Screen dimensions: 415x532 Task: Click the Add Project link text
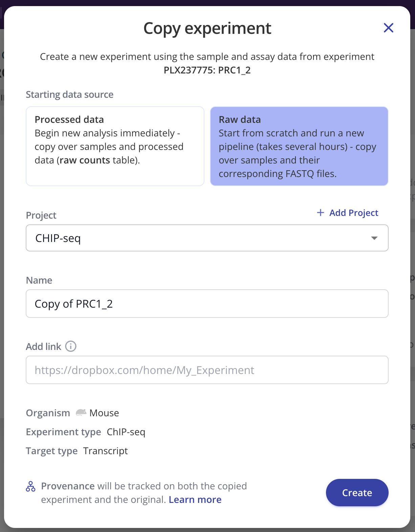(x=354, y=213)
